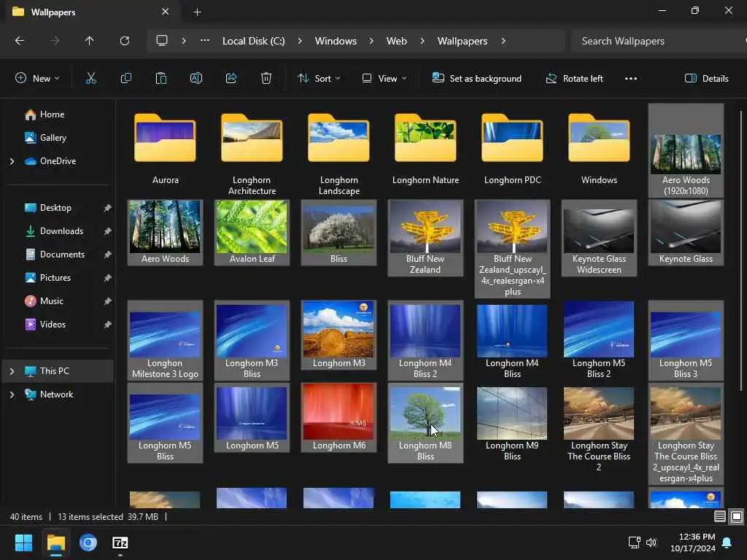Expand the OneDrive tree node

12,161
